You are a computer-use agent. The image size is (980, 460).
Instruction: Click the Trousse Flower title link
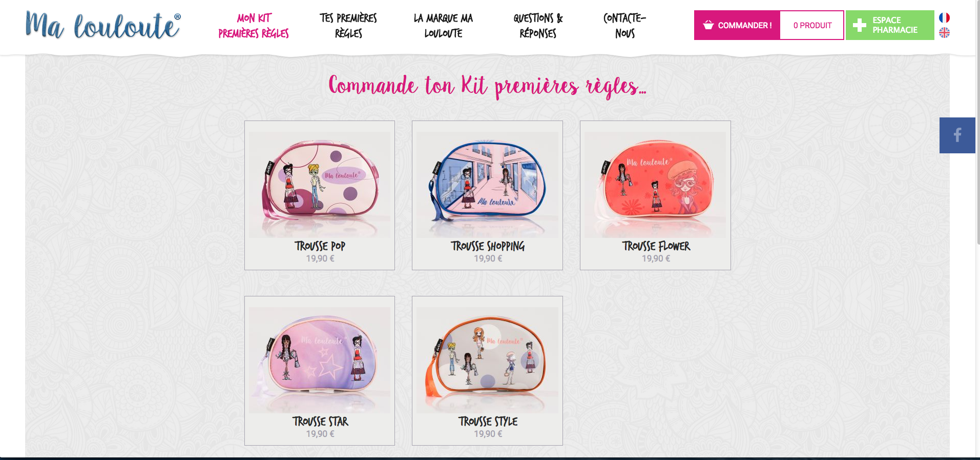656,246
